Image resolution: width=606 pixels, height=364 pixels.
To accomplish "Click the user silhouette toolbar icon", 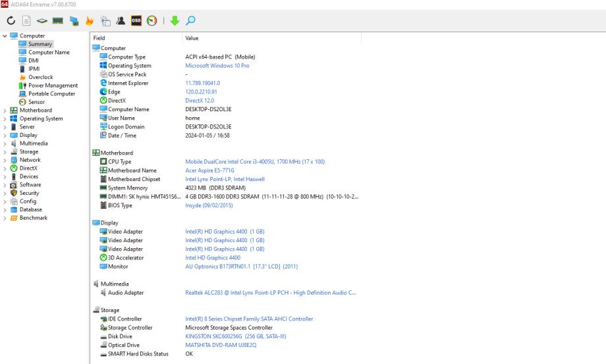I will pos(121,20).
